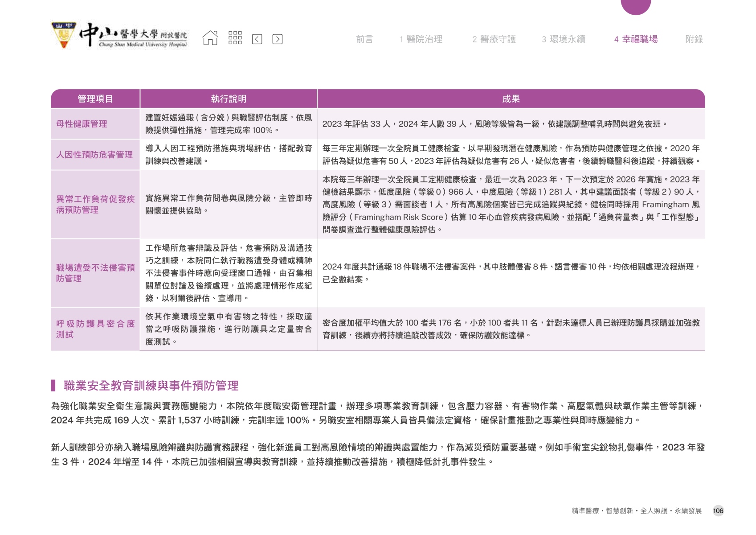
Task: Go to previous page with left arrow
Action: (x=257, y=39)
